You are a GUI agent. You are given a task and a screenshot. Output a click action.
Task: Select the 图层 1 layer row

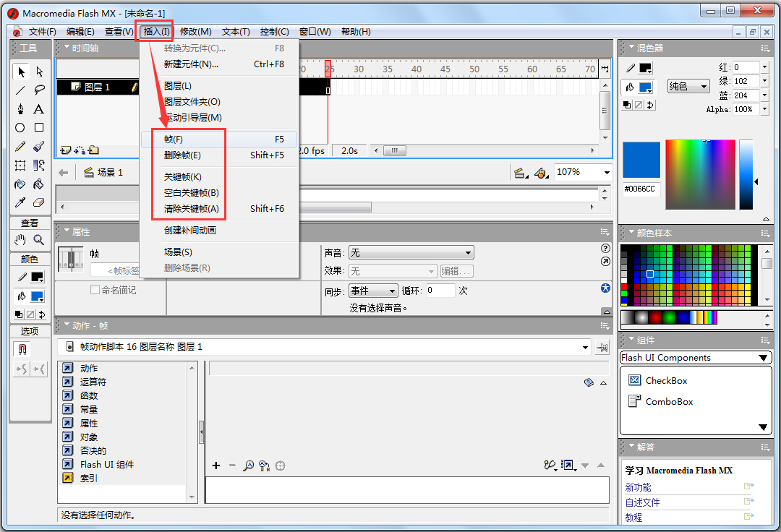(x=98, y=87)
